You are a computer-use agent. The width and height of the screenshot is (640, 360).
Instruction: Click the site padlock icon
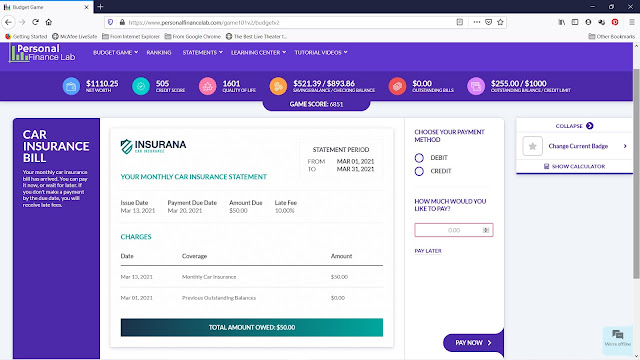click(122, 22)
